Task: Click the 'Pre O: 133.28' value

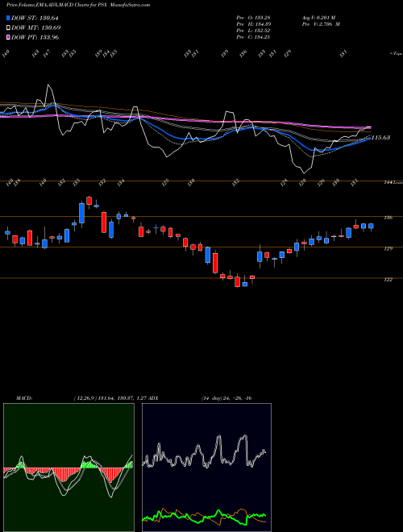Action: point(253,17)
